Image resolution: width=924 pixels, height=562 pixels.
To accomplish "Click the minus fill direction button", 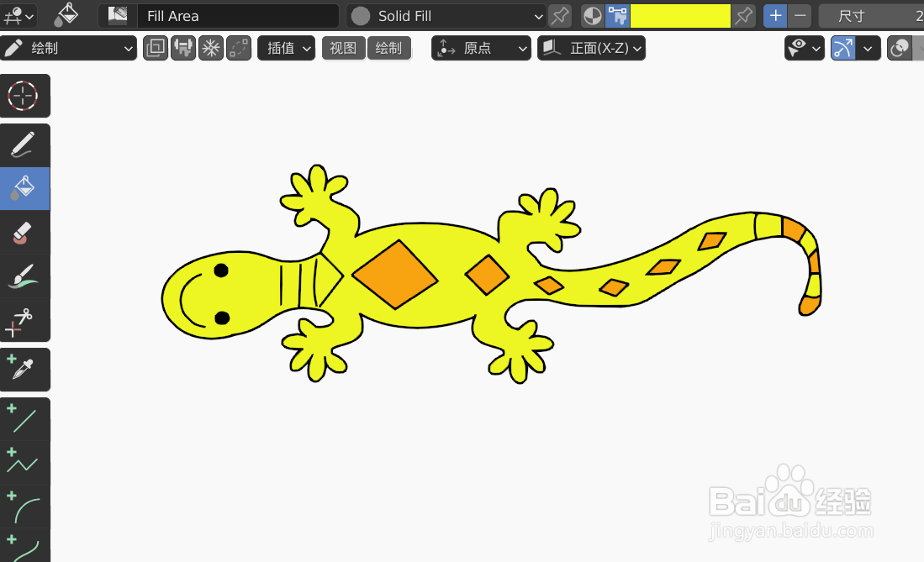I will pos(800,16).
